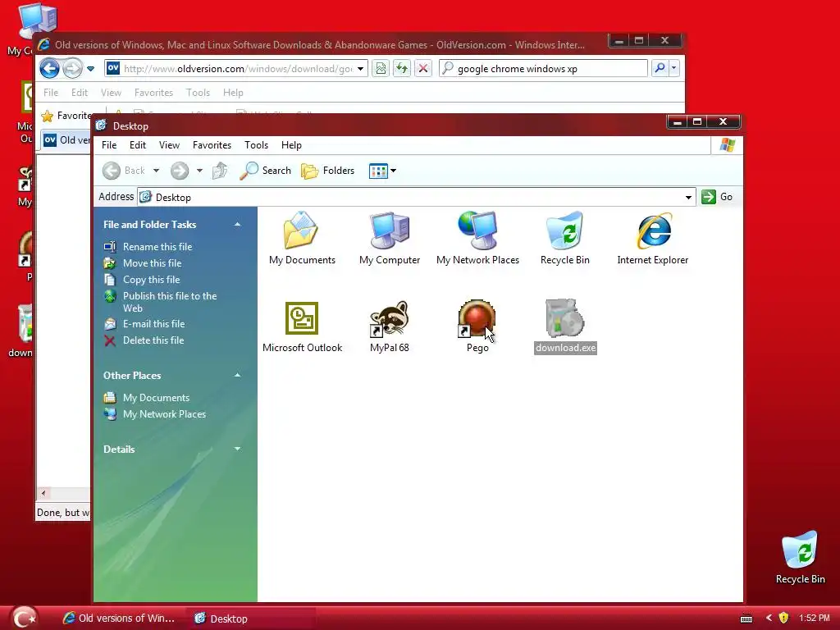Open the My Documents folder icon
Image resolution: width=840 pixels, height=630 pixels.
(301, 231)
